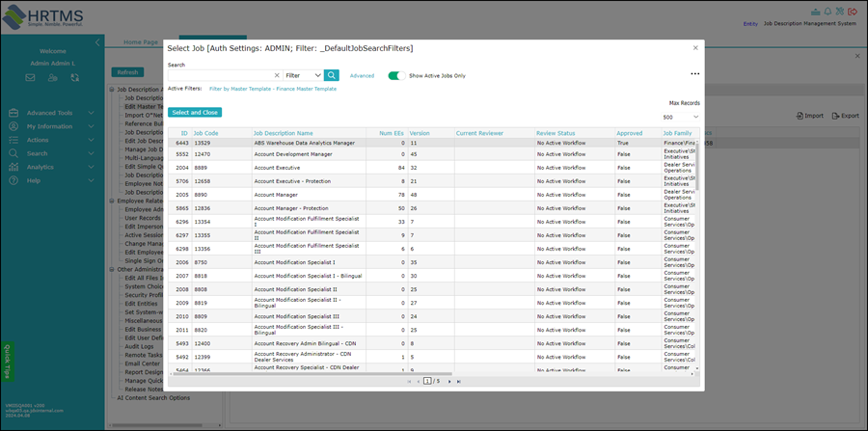Select the Account Manager - Protection row
The width and height of the screenshot is (868, 431).
point(432,208)
